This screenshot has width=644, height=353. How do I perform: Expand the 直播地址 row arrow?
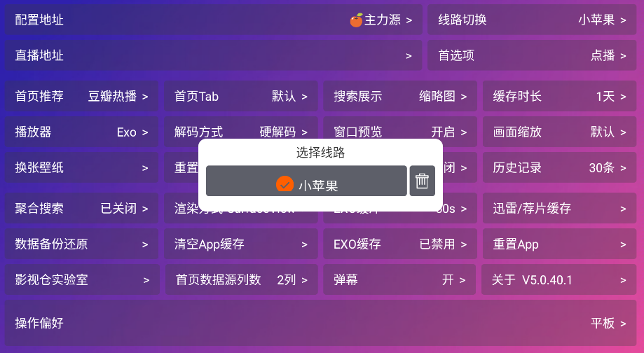tap(409, 56)
